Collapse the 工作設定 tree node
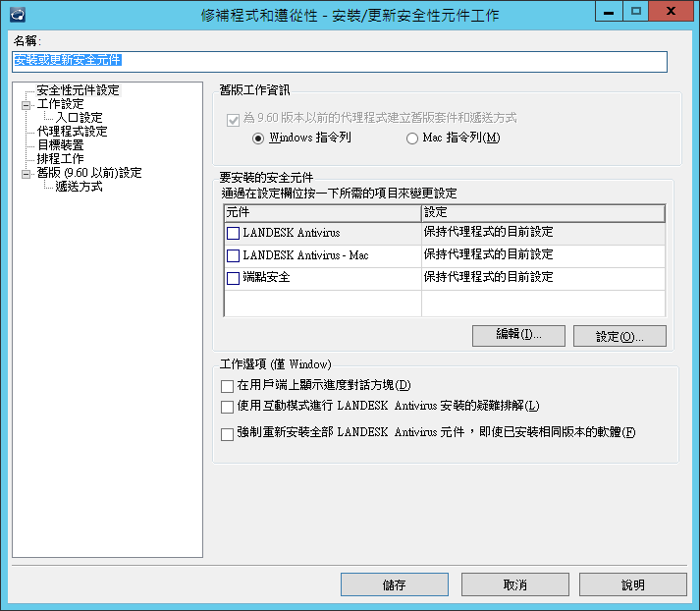Screen dimensions: 700x611 click(26, 105)
